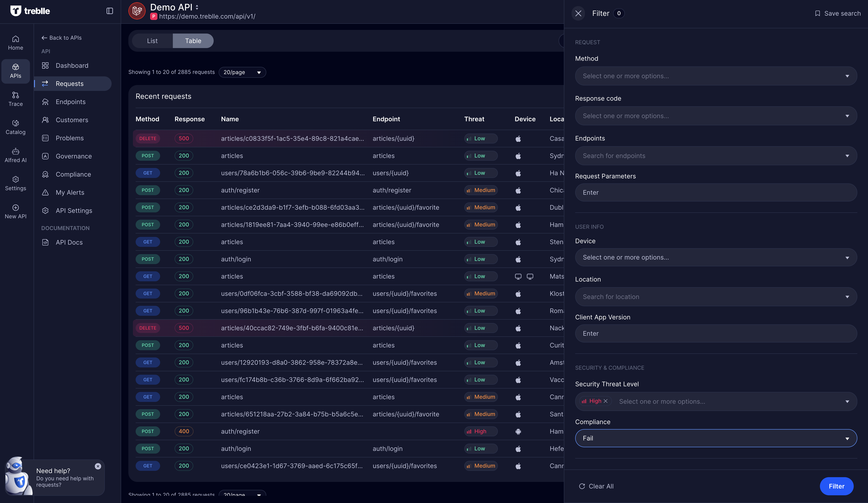Image resolution: width=868 pixels, height=503 pixels.
Task: Open the Method filter dropdown
Action: [716, 76]
